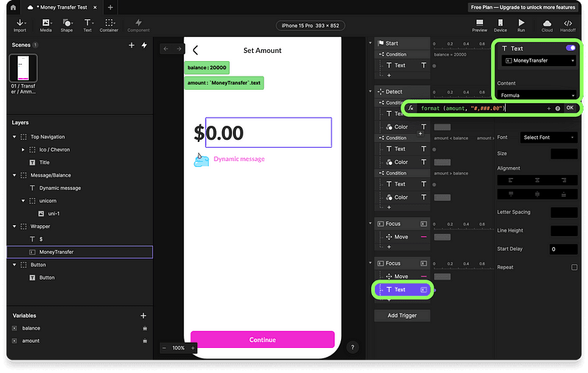Run the prototype

[521, 26]
